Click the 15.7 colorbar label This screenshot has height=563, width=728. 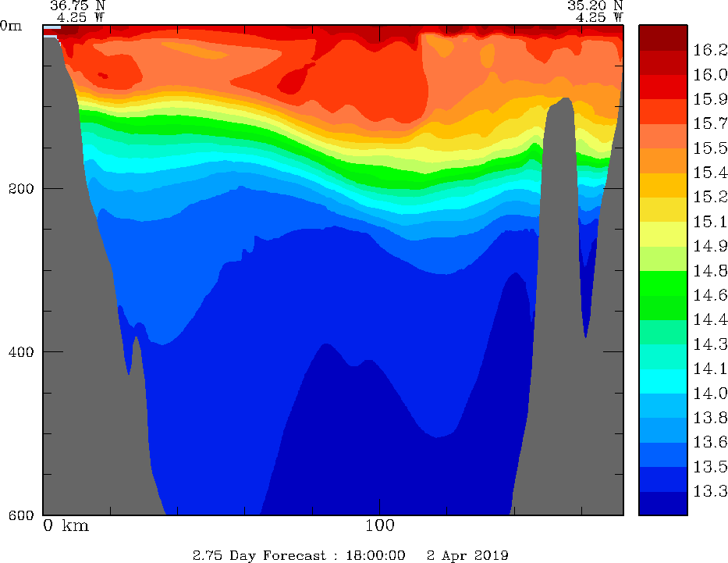pos(710,123)
